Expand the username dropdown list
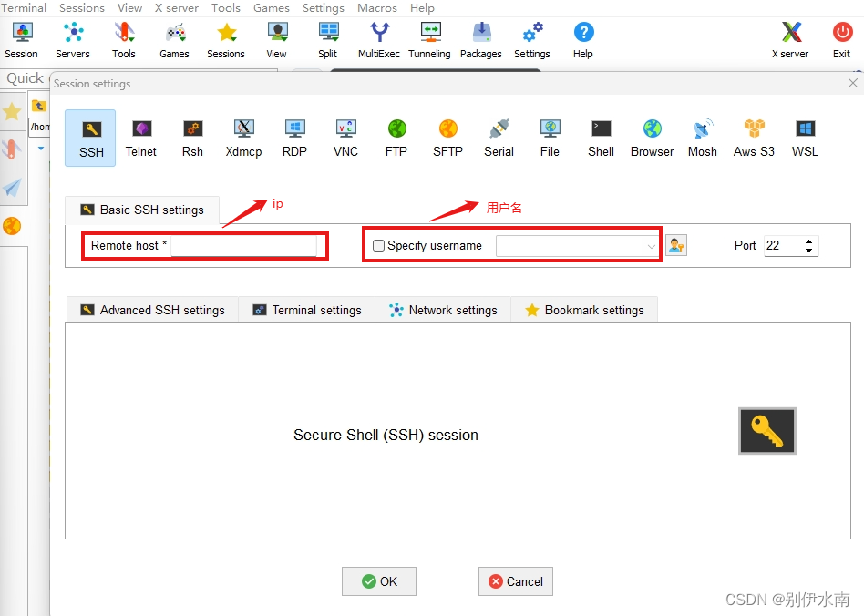The image size is (864, 616). click(x=652, y=246)
